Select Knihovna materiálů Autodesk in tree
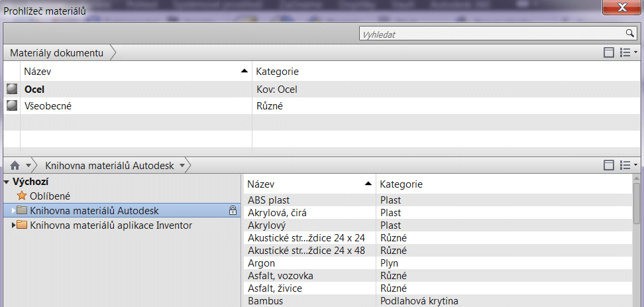This screenshot has width=644, height=307. (121, 211)
